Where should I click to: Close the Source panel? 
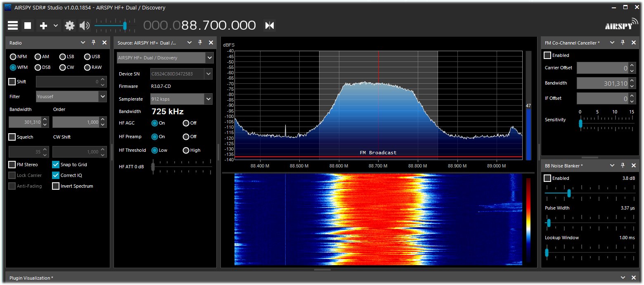tap(211, 42)
